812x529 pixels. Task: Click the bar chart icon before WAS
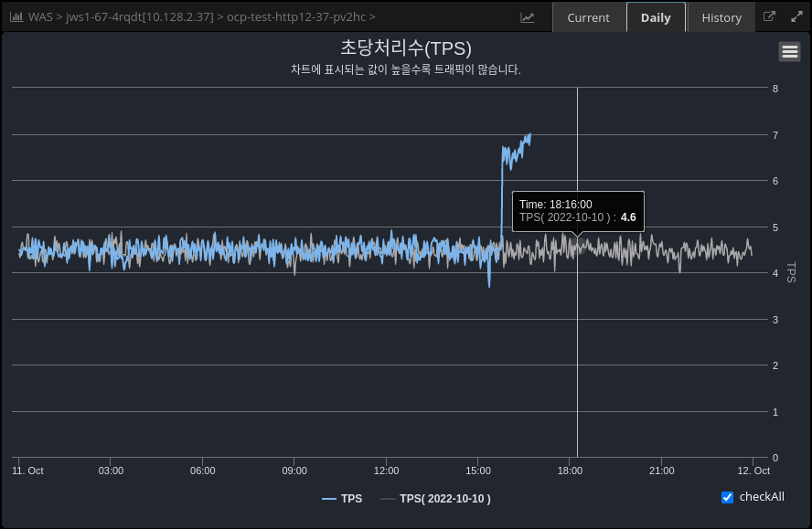point(16,17)
